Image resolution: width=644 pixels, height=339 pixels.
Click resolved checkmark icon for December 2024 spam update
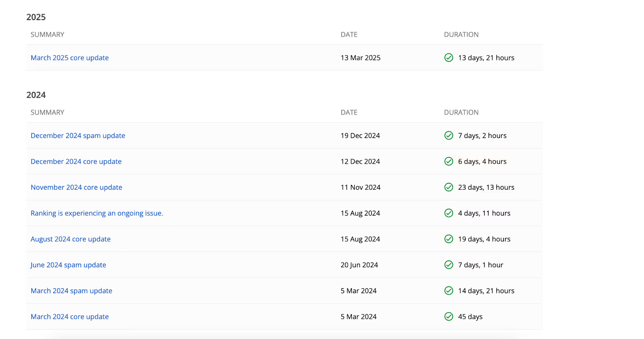[449, 136]
